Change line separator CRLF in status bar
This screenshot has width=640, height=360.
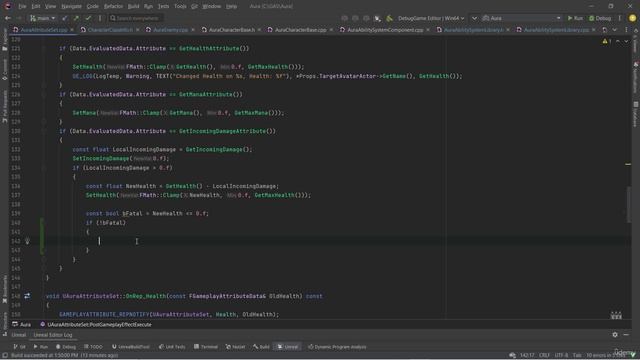(544, 355)
